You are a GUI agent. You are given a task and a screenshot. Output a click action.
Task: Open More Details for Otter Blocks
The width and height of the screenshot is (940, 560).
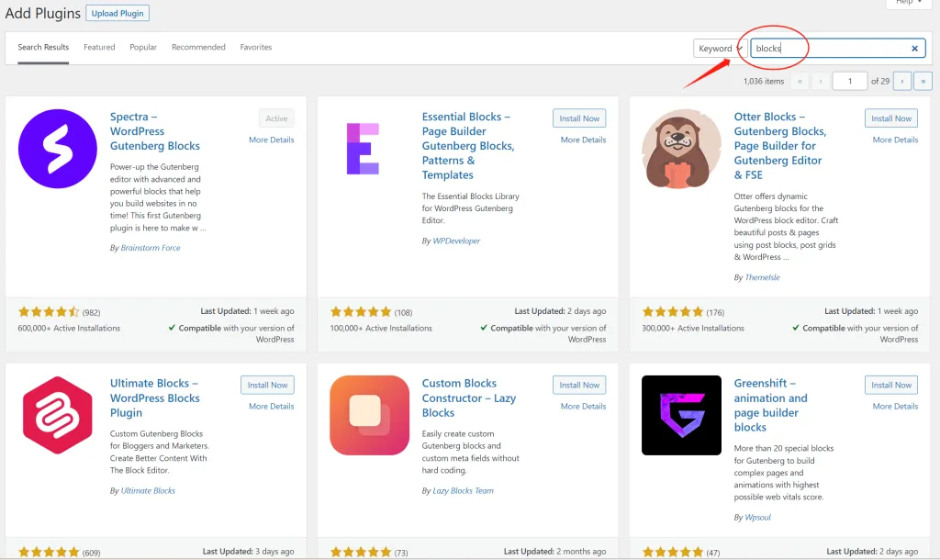[895, 140]
